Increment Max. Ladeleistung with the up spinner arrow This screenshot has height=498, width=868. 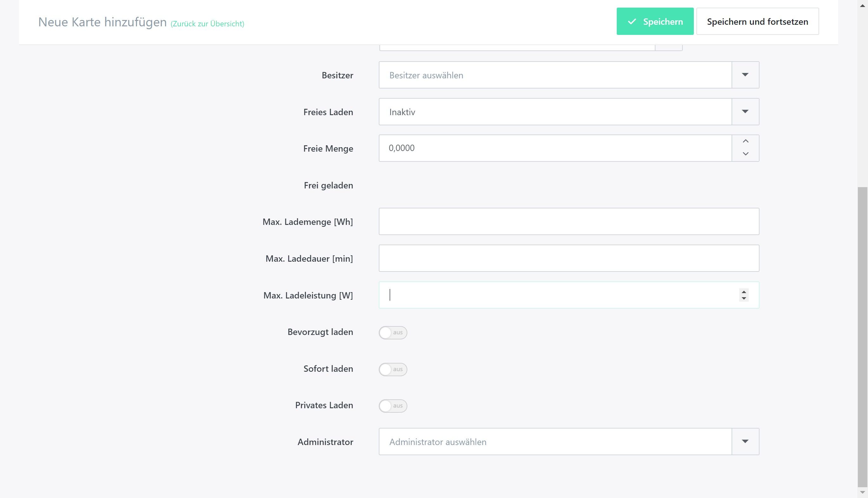(744, 292)
